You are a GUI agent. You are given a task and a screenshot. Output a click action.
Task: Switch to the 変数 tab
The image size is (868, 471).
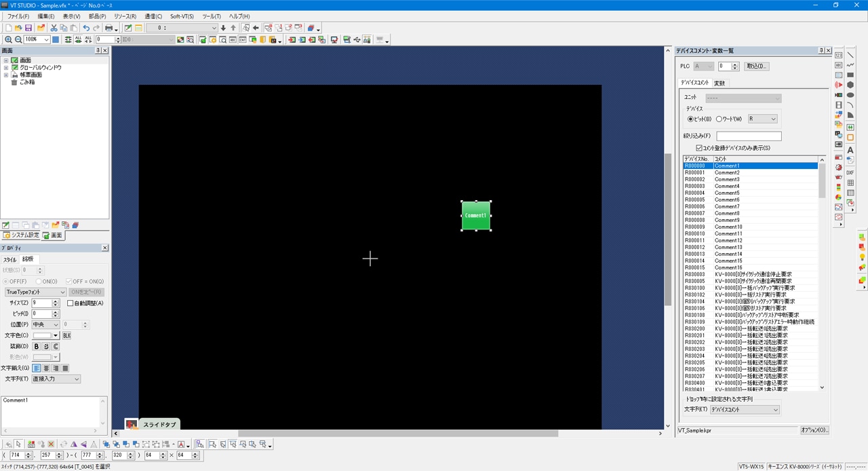coord(719,83)
